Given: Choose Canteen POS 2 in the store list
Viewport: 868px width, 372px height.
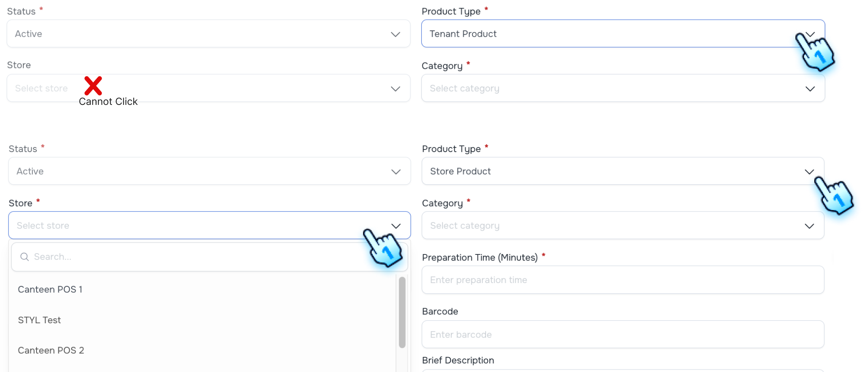Looking at the screenshot, I should (x=50, y=350).
